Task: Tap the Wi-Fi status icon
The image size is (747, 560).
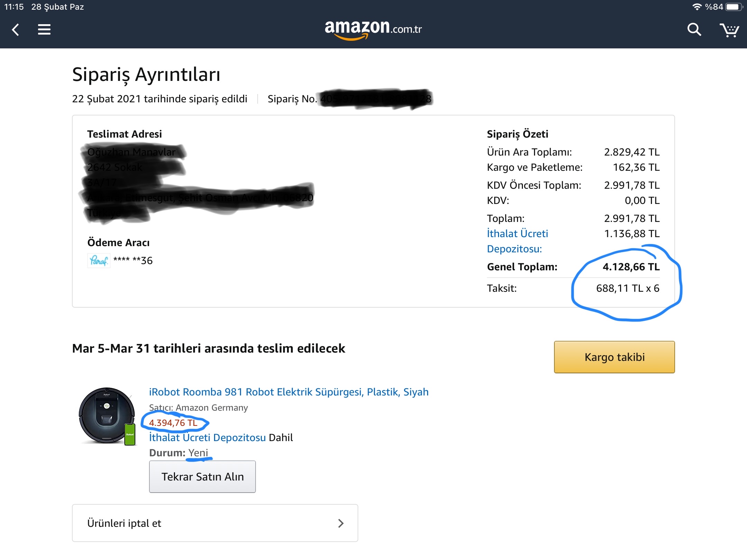Action: tap(697, 7)
